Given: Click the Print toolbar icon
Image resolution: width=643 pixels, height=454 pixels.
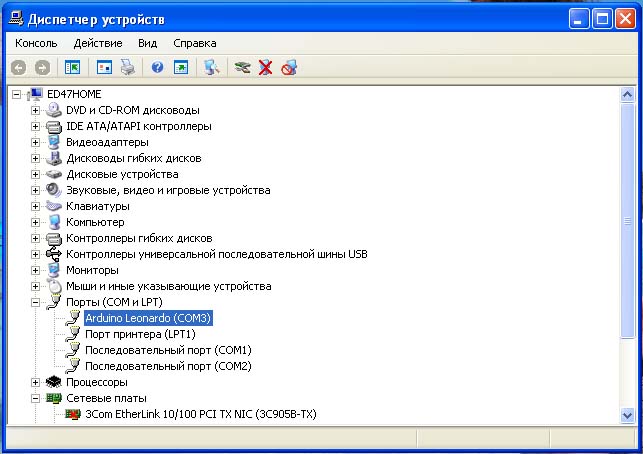Looking at the screenshot, I should coord(127,67).
